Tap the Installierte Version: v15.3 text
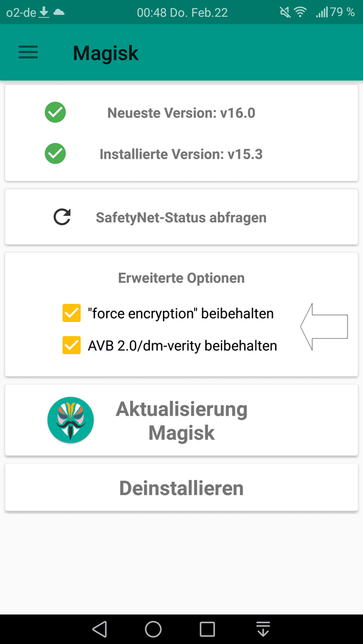The height and width of the screenshot is (644, 363). point(181,154)
